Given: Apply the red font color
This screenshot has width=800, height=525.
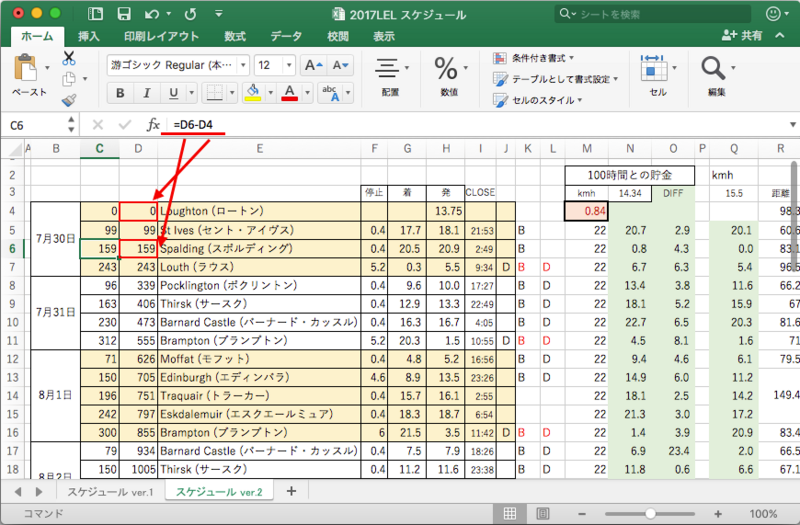Looking at the screenshot, I should pyautogui.click(x=290, y=93).
